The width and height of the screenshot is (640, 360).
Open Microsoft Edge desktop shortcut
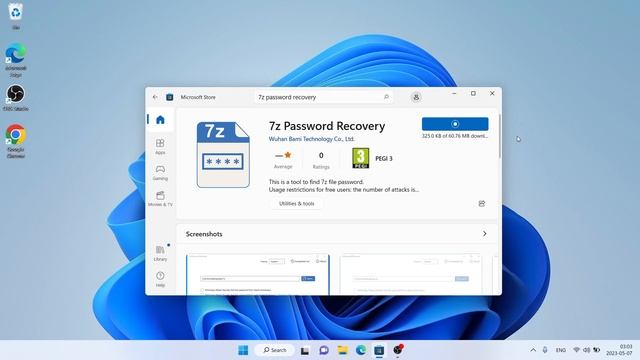(16, 60)
